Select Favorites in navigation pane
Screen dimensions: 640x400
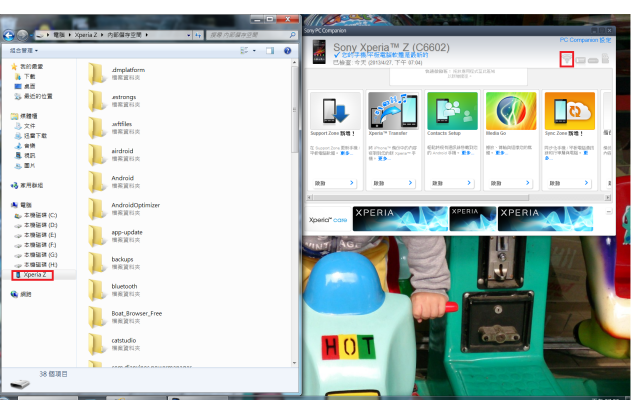point(27,67)
